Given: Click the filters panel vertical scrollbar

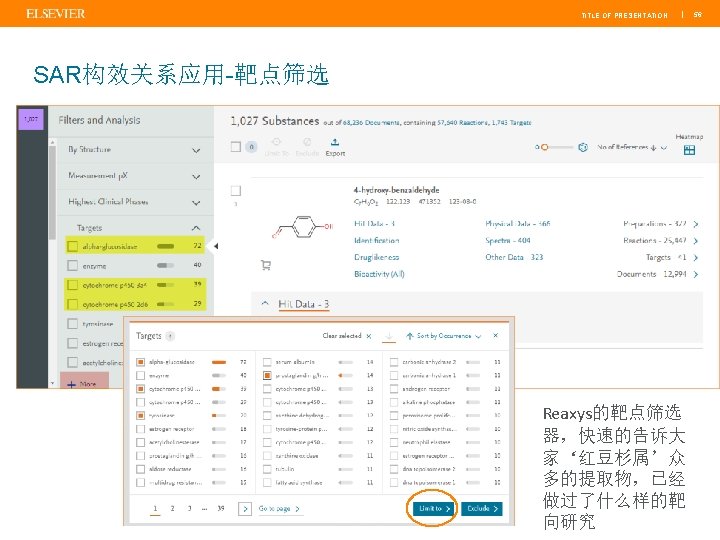Looking at the screenshot, I should tap(52, 193).
